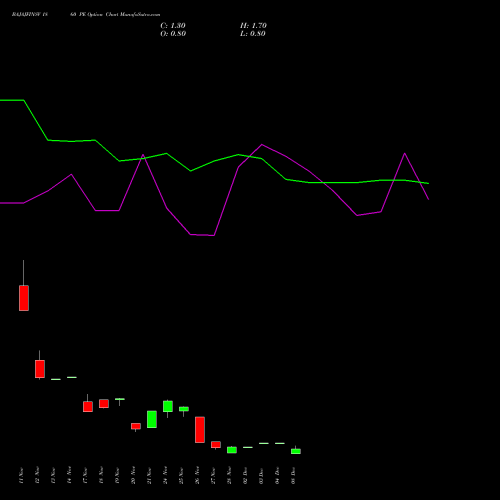The image size is (500, 500).
Task: Click the green candle for 25 Nov
Action: (184, 409)
